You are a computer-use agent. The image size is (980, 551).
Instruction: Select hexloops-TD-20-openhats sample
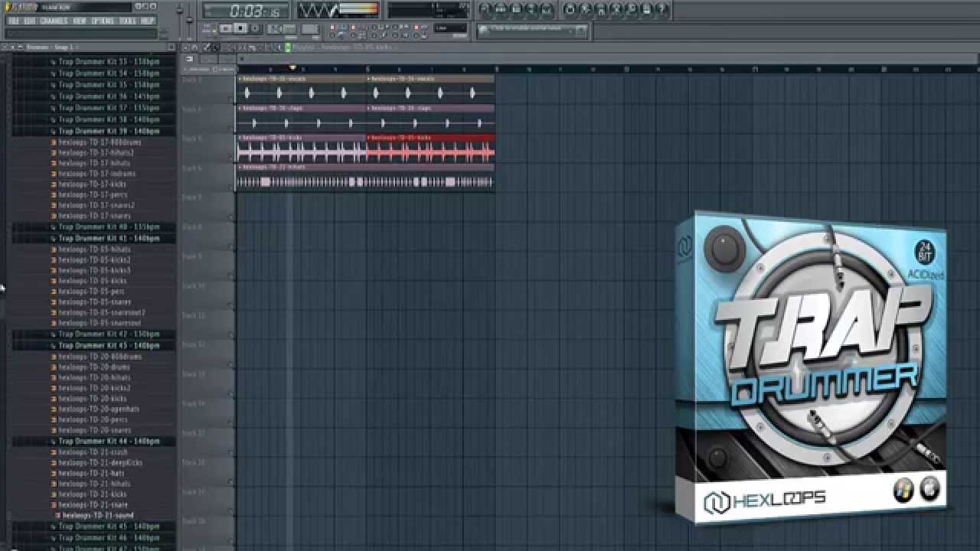point(99,409)
